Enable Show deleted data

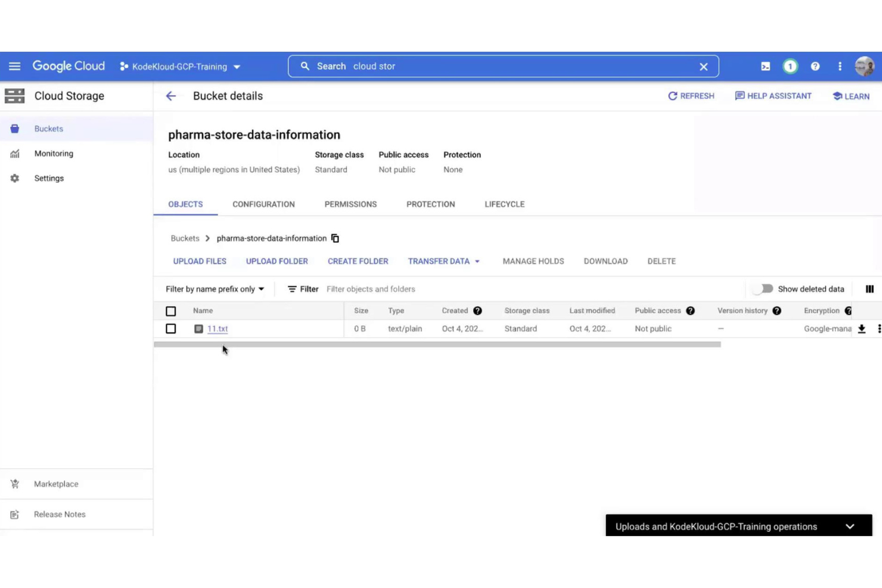point(763,288)
